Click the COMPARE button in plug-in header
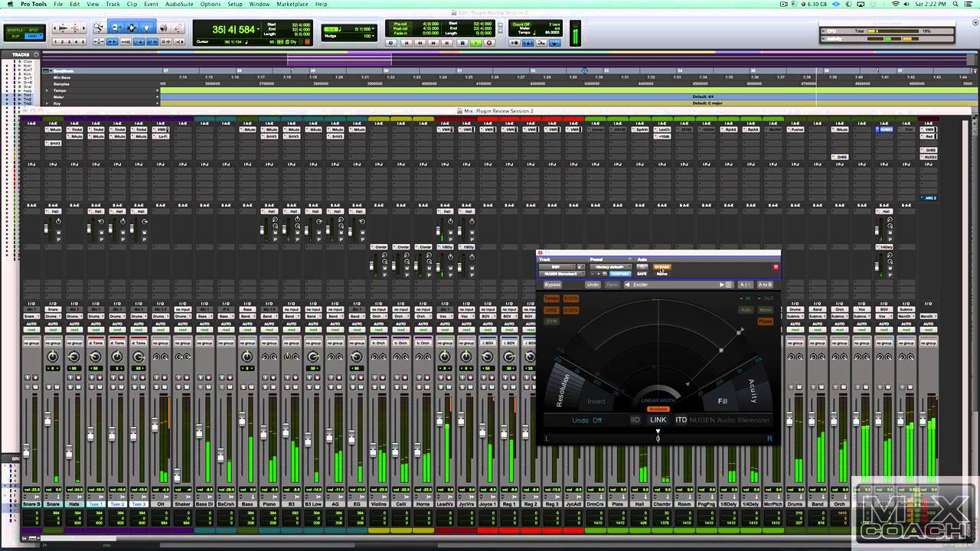 620,273
